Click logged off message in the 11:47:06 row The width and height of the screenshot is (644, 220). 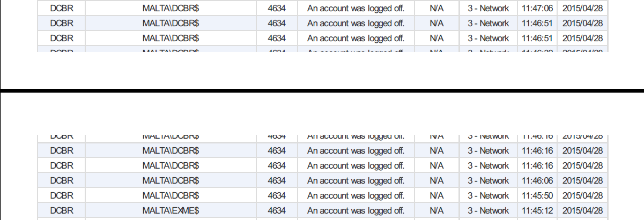pos(356,8)
